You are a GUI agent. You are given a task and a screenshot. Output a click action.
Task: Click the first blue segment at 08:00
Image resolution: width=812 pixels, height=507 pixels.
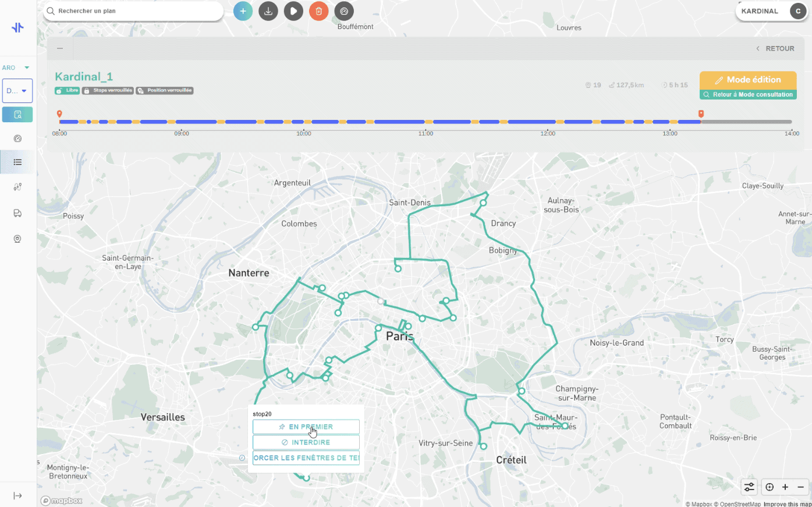click(x=69, y=122)
